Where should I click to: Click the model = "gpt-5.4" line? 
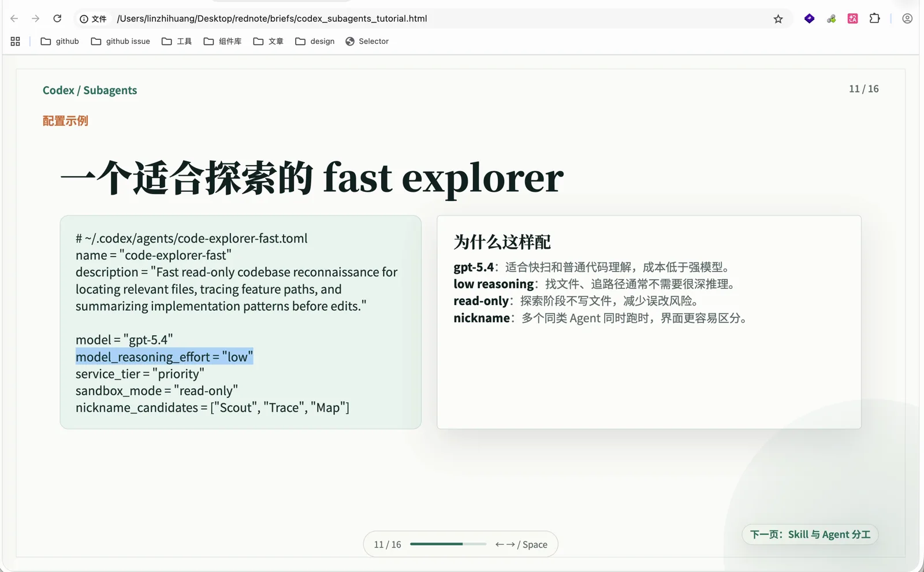point(124,340)
